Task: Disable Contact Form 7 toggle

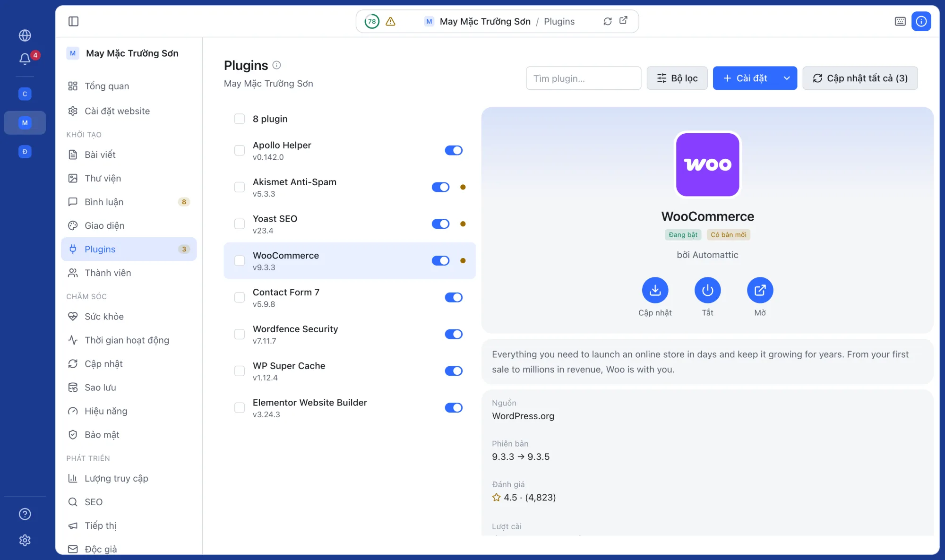Action: (x=454, y=297)
